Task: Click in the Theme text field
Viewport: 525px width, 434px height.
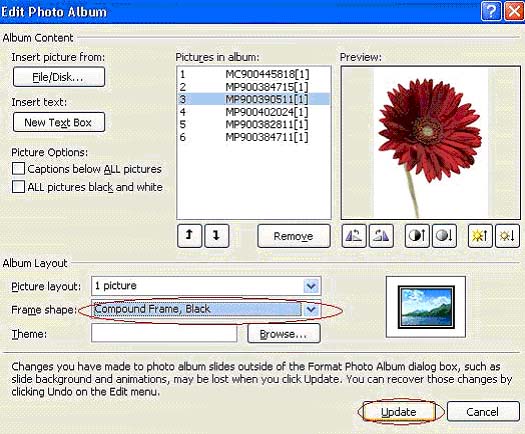Action: click(x=164, y=334)
